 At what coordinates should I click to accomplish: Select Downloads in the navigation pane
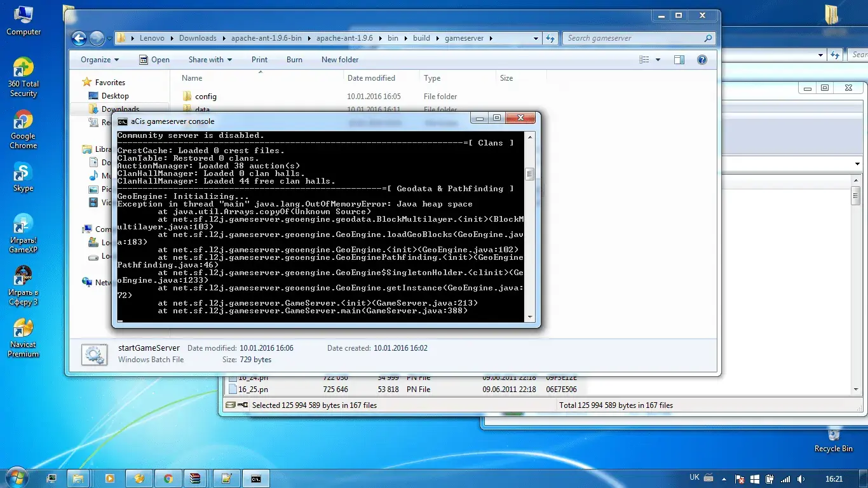(120, 109)
